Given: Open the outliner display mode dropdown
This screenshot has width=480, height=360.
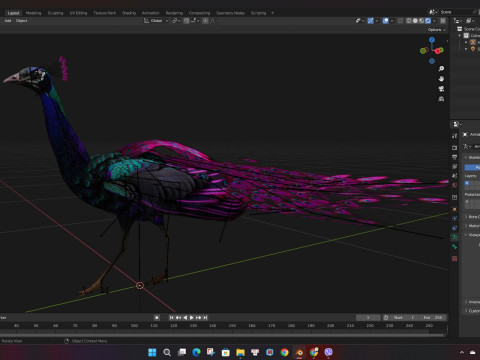Looking at the screenshot, I should [458, 21].
